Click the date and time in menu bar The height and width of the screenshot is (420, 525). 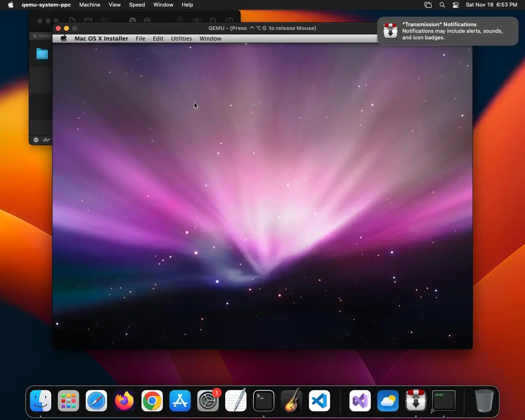(491, 5)
